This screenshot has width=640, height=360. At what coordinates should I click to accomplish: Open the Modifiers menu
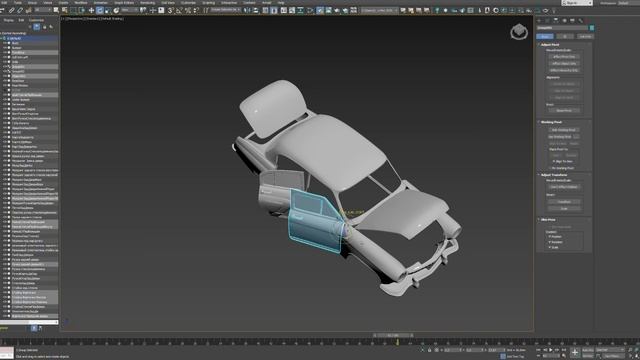point(81,3)
